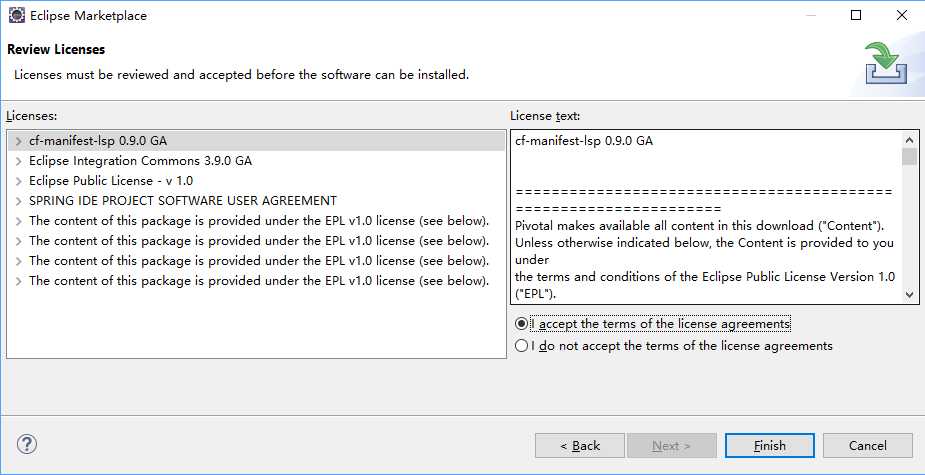Go Back to previous wizard page

pyautogui.click(x=579, y=445)
